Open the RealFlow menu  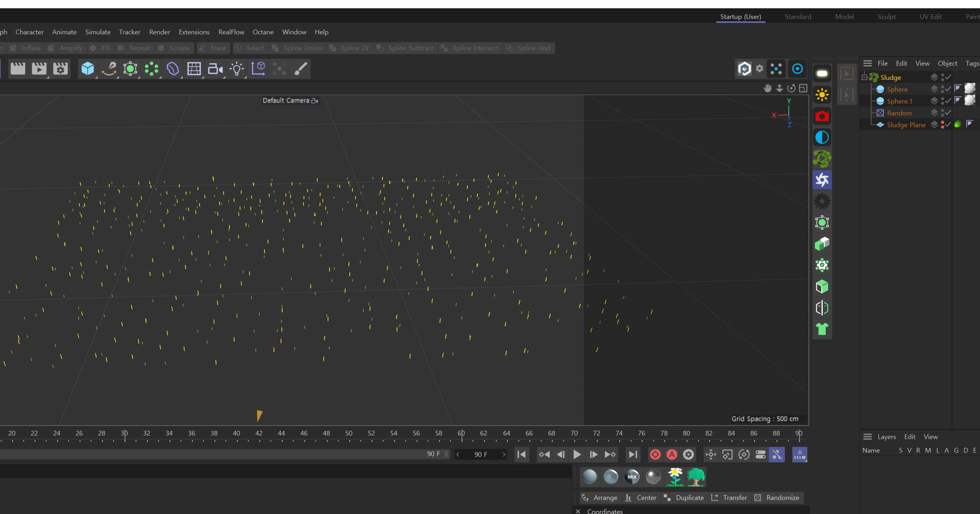(231, 32)
